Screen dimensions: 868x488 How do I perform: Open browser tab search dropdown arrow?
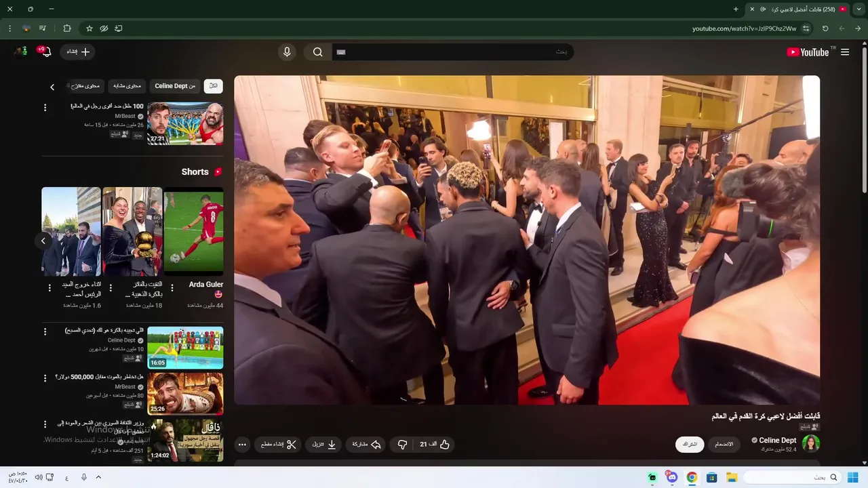[x=859, y=9]
